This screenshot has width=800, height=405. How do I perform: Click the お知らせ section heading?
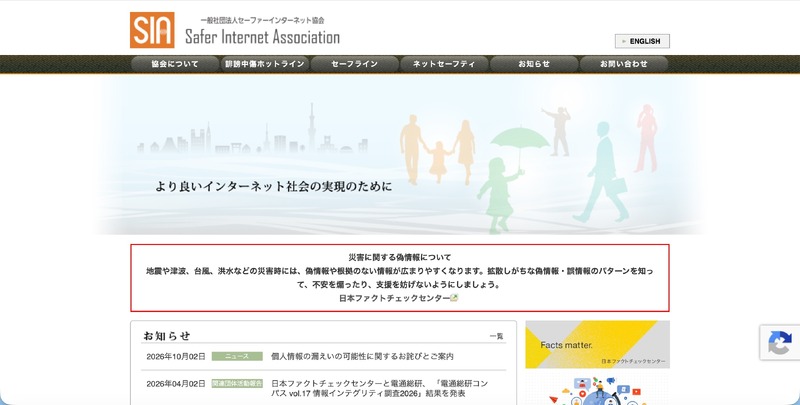pos(166,336)
